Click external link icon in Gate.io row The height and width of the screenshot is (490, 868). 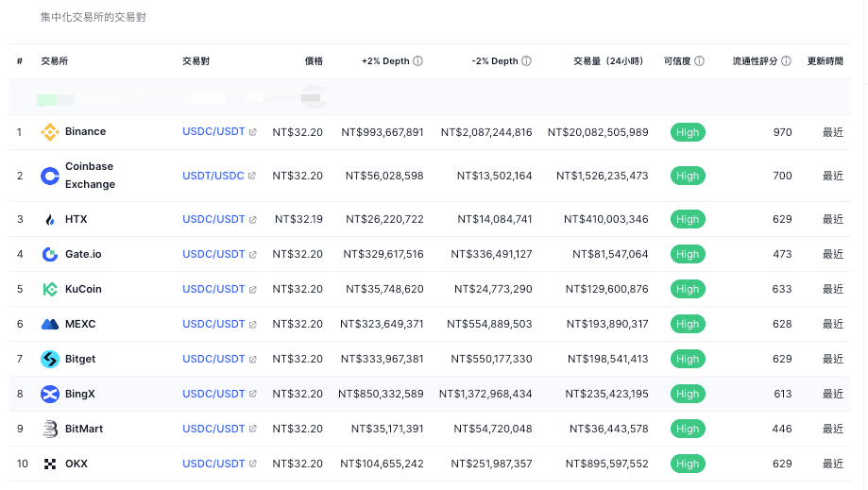click(x=252, y=254)
